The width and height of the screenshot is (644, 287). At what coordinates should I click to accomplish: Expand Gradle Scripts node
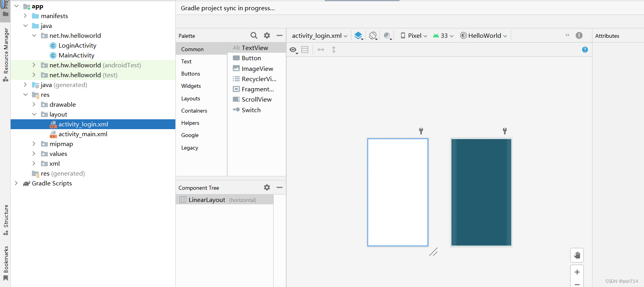coord(16,183)
